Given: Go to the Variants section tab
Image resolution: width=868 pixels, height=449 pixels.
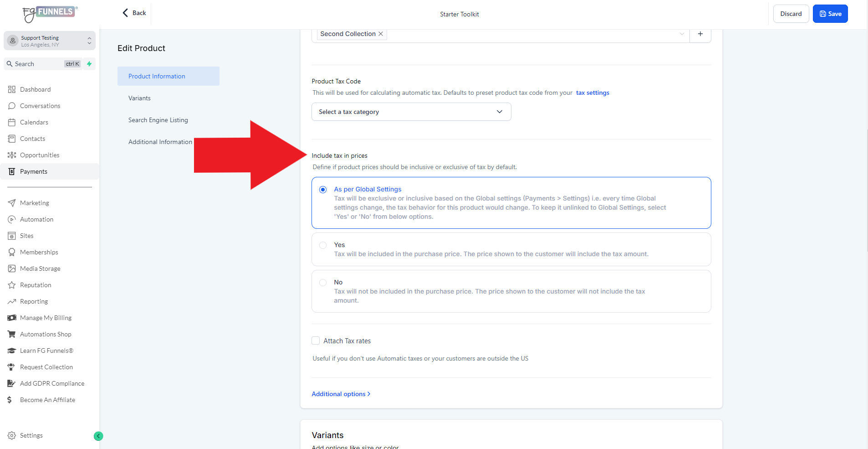Looking at the screenshot, I should point(139,98).
